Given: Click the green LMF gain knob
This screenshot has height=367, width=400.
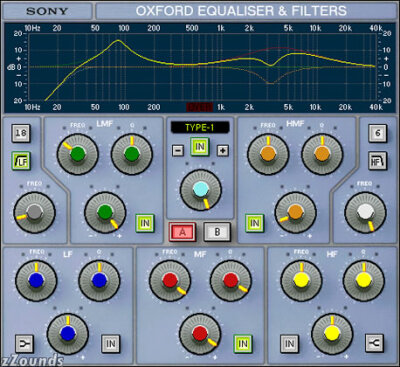Looking at the screenshot, I should (x=105, y=212).
